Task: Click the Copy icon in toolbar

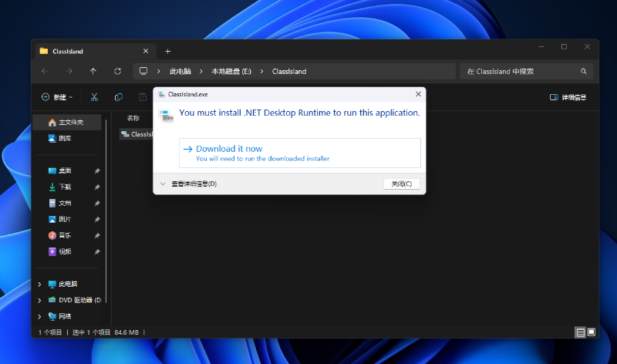Action: coord(118,97)
